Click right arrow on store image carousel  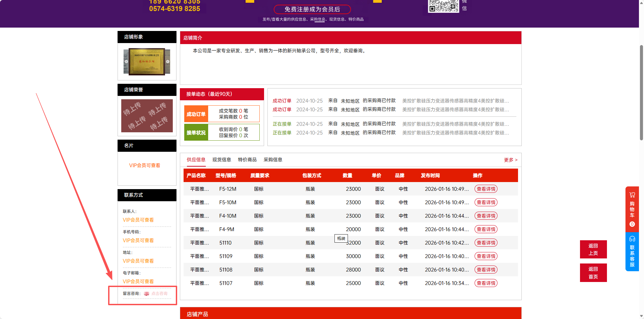168,62
